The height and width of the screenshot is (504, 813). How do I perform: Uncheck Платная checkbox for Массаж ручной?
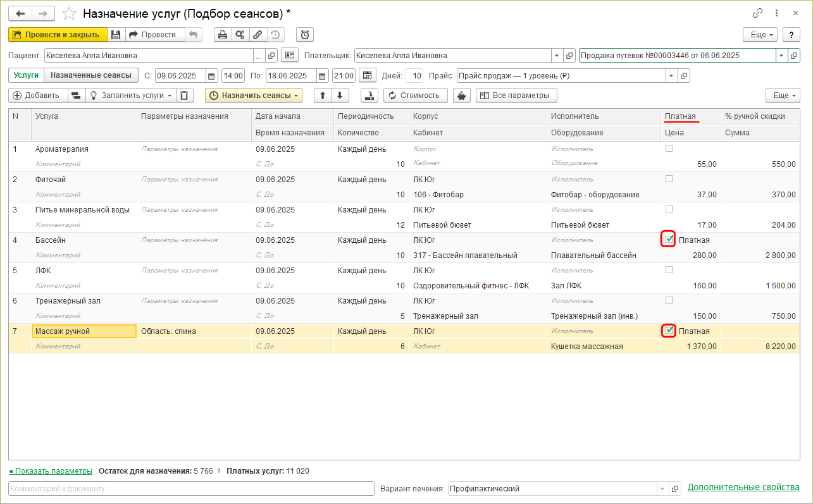669,331
